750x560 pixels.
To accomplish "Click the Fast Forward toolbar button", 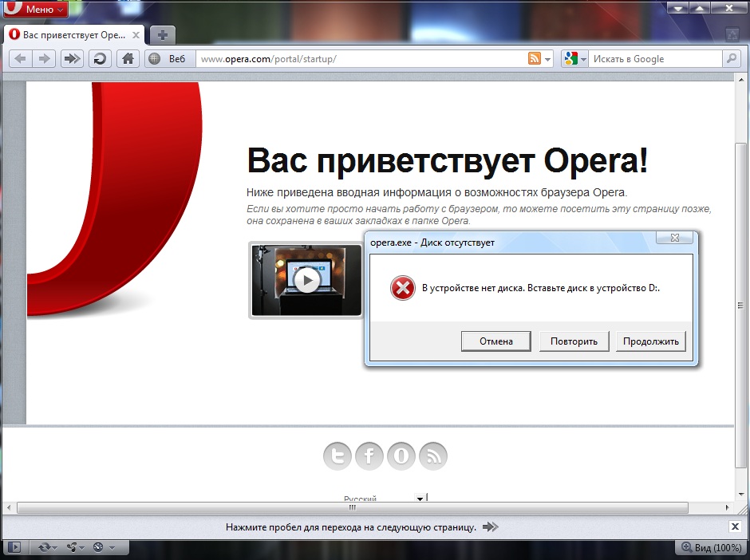I will 72,58.
